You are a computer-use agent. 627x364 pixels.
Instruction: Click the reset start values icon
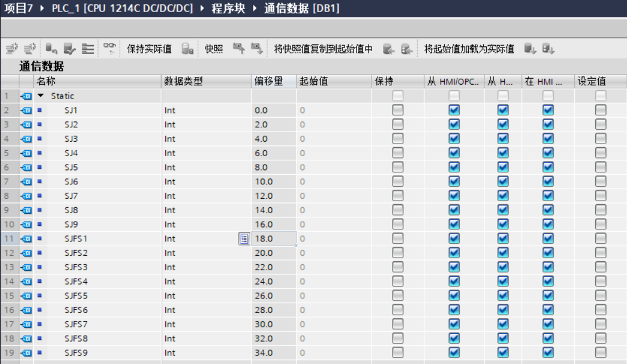[x=51, y=49]
